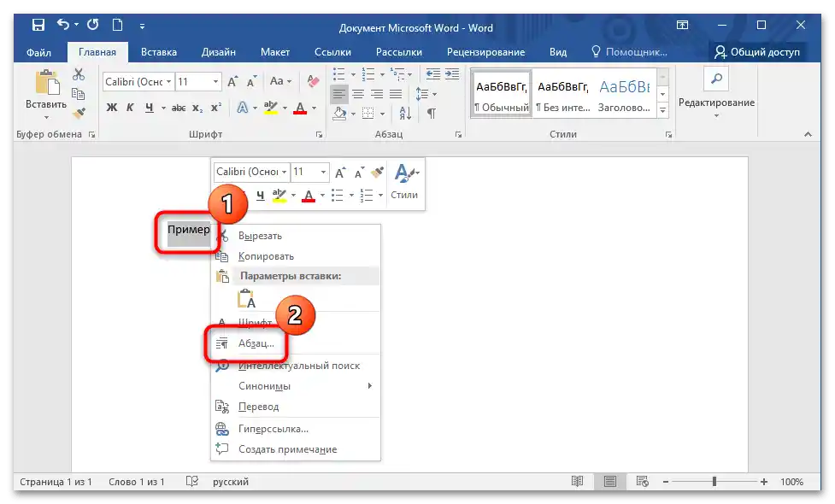Screen dimensions: 835x504
Task: Click Format Painter in the mini toolbar
Action: [x=378, y=172]
